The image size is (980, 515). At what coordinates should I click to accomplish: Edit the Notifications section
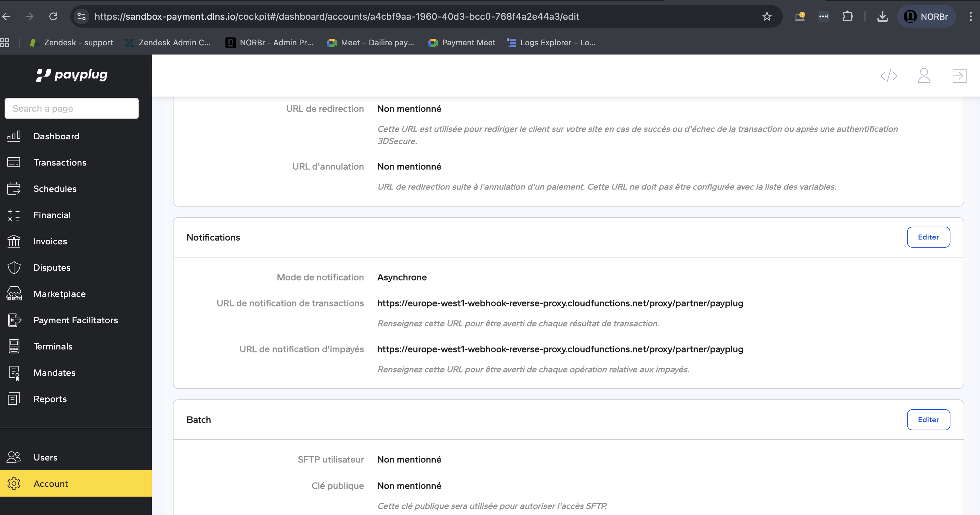928,237
